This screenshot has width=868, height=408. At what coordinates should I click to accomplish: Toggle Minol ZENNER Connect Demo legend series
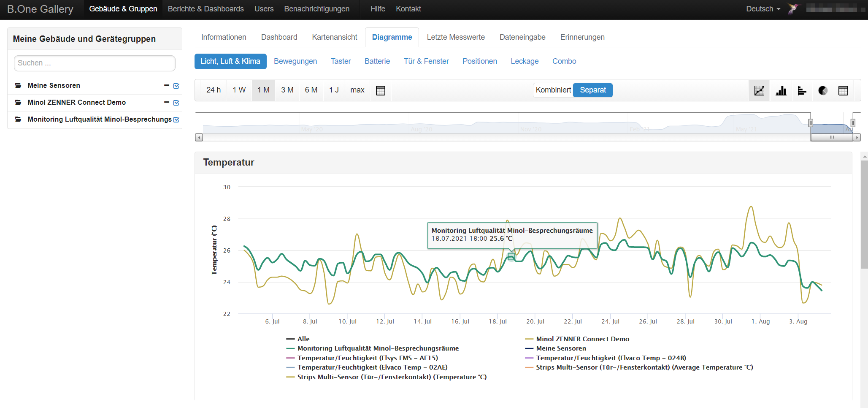point(577,339)
